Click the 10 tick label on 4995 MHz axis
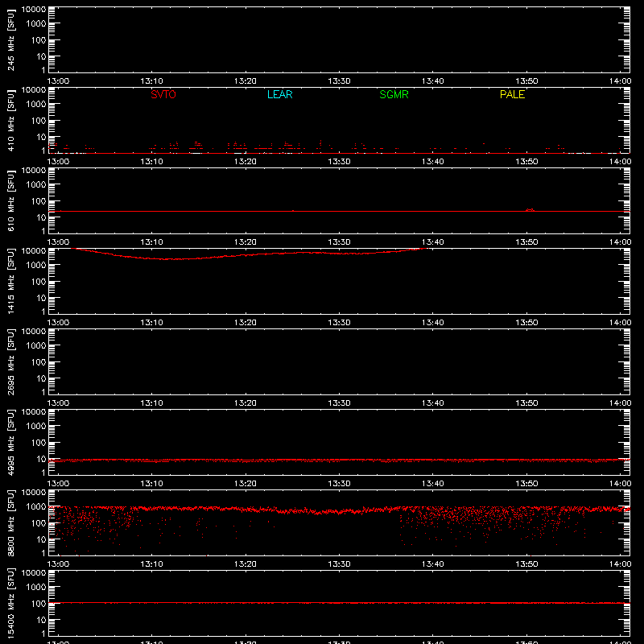Viewport: 644px width, 644px height. pyautogui.click(x=41, y=459)
